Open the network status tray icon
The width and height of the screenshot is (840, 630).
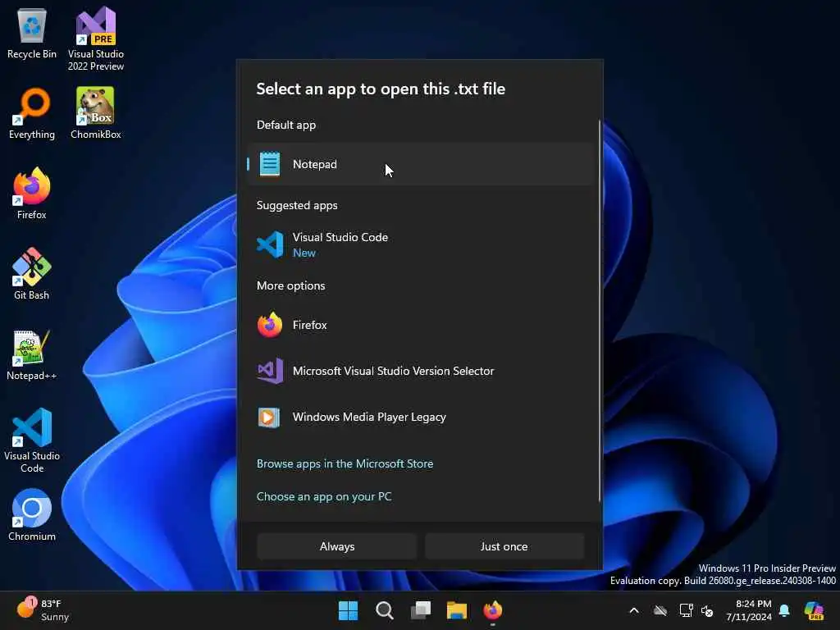687,610
